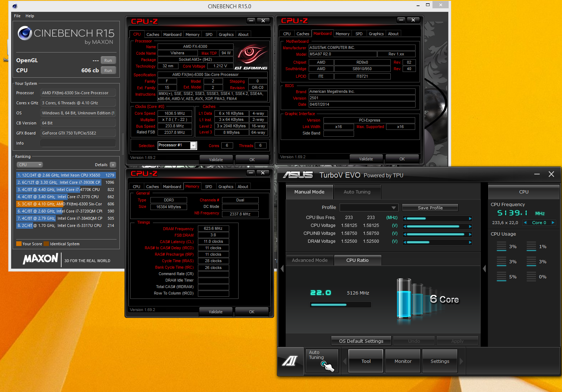This screenshot has height=392, width=562.
Task: Click left arrow beside Tool button
Action: coord(345,361)
